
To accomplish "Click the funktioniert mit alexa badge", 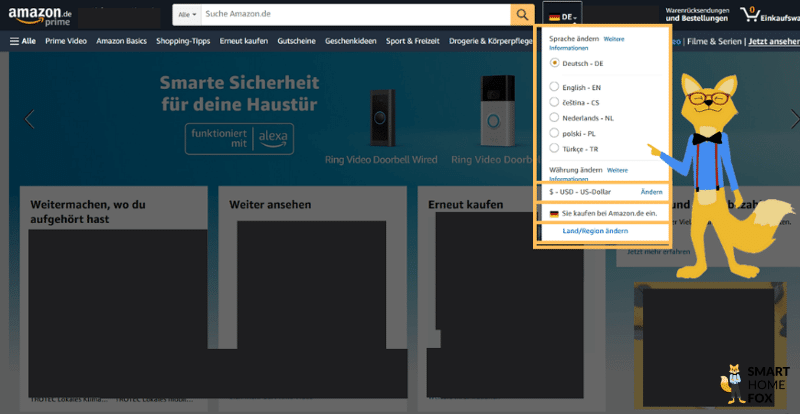I will click(239, 138).
